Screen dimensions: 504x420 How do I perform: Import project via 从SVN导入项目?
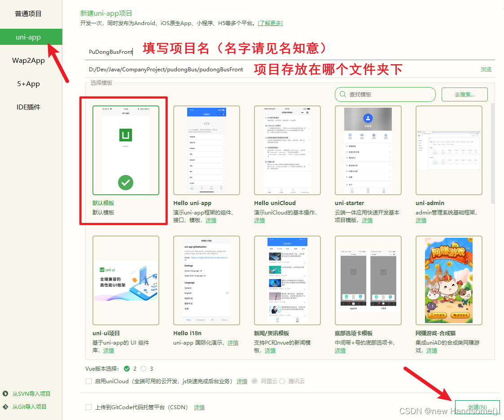click(31, 394)
